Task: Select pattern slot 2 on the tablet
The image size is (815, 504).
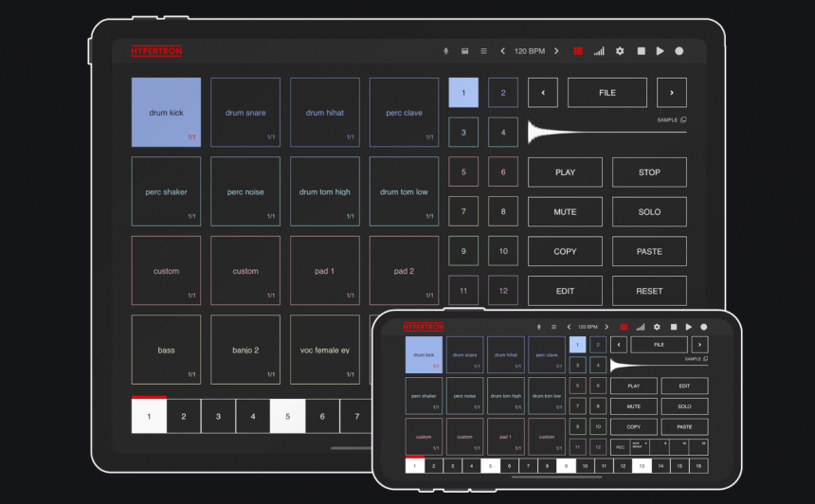Action: [503, 93]
